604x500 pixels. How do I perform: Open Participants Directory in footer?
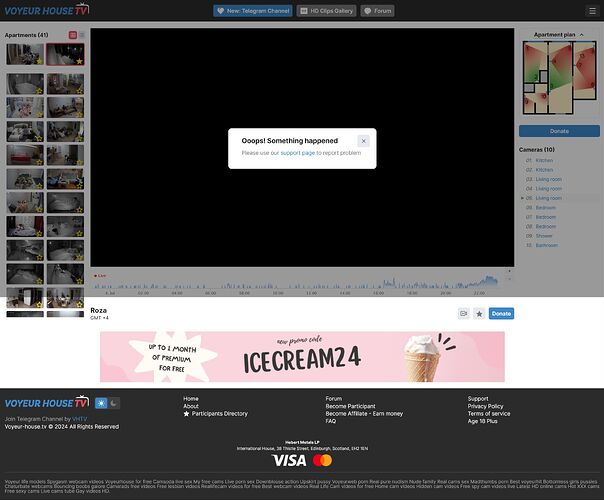click(219, 413)
